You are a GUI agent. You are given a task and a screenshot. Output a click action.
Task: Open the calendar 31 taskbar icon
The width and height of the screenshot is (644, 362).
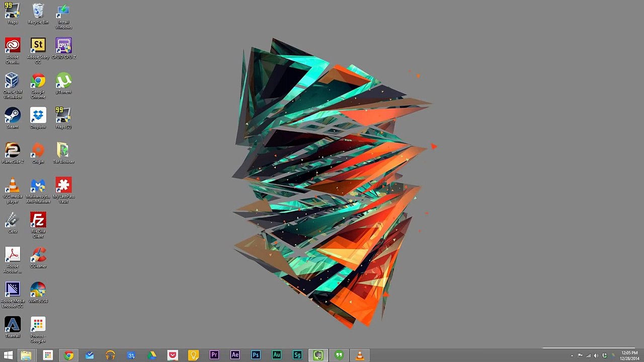131,355
